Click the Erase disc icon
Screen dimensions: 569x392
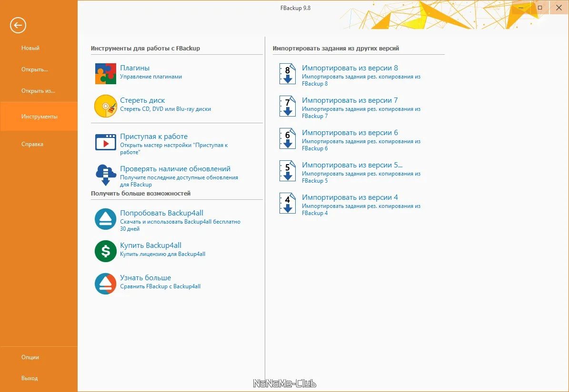[106, 106]
